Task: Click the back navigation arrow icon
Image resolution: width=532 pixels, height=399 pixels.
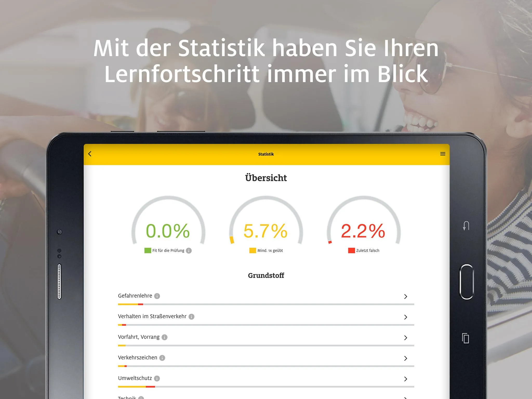Action: pyautogui.click(x=91, y=154)
